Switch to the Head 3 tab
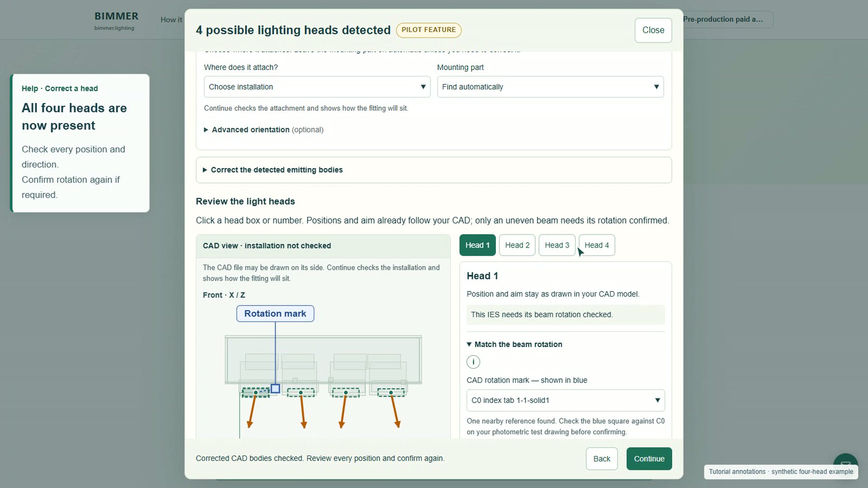The width and height of the screenshot is (868, 488). [557, 245]
